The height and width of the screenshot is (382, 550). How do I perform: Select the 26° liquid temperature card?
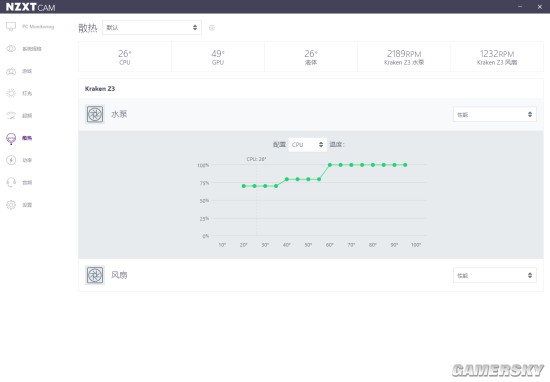click(x=311, y=57)
